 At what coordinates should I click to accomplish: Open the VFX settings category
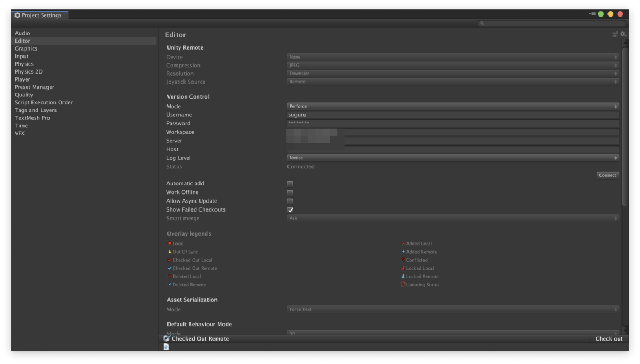pos(20,134)
